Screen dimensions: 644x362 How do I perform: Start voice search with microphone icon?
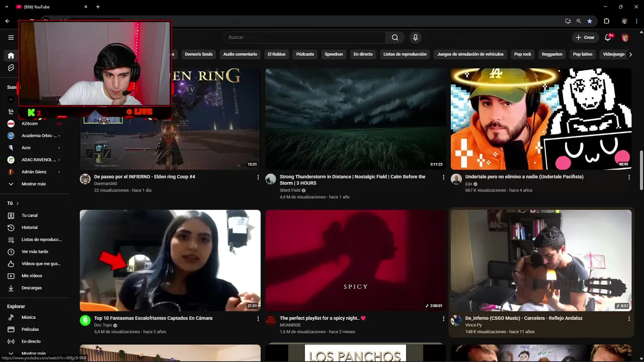click(x=415, y=37)
